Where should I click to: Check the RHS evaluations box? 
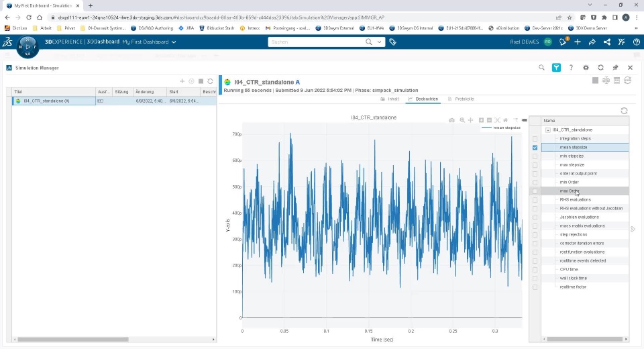(535, 200)
